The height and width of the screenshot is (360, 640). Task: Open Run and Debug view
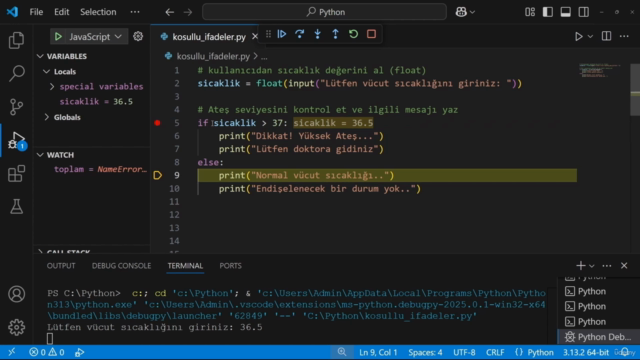coord(16,140)
